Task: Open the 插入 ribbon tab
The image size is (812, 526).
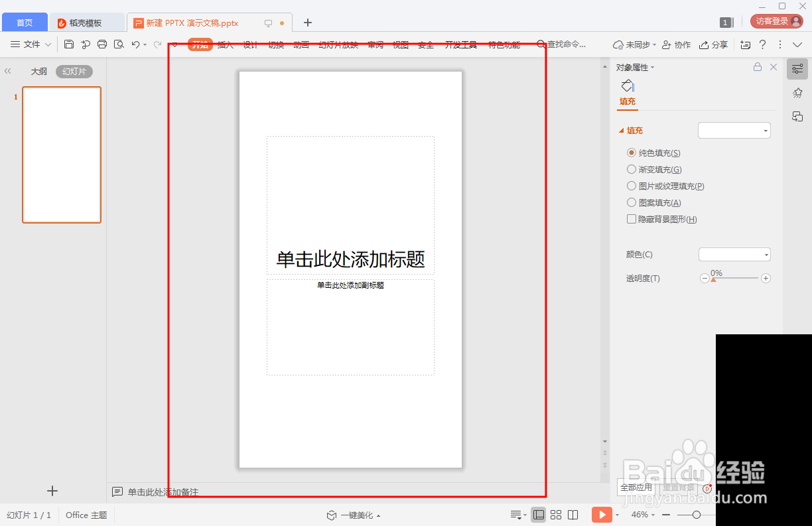Action: 226,45
